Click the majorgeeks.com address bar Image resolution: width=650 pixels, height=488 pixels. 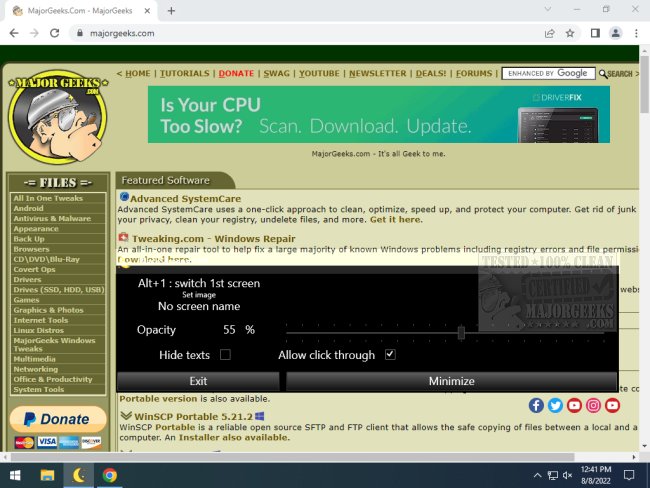307,33
